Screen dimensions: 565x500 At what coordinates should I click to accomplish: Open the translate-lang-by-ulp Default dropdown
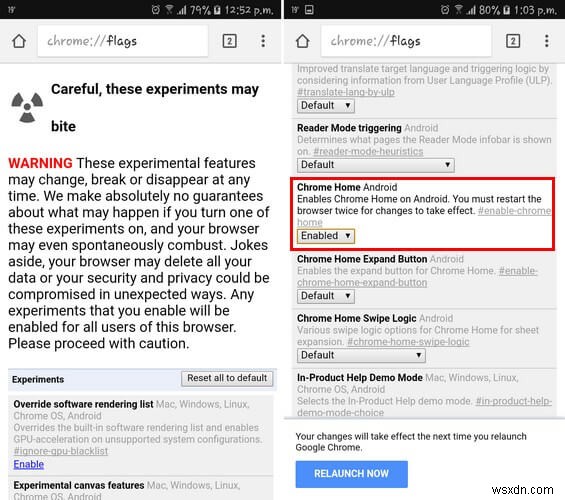(x=326, y=106)
